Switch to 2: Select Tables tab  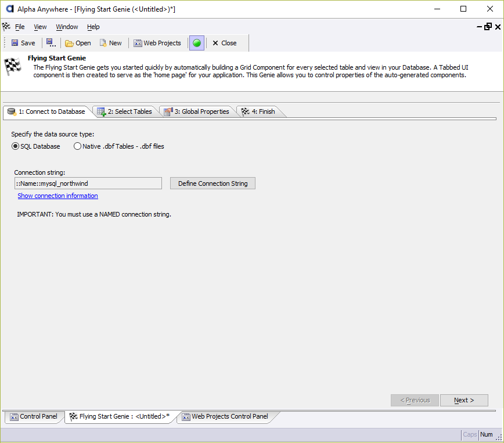tap(125, 111)
